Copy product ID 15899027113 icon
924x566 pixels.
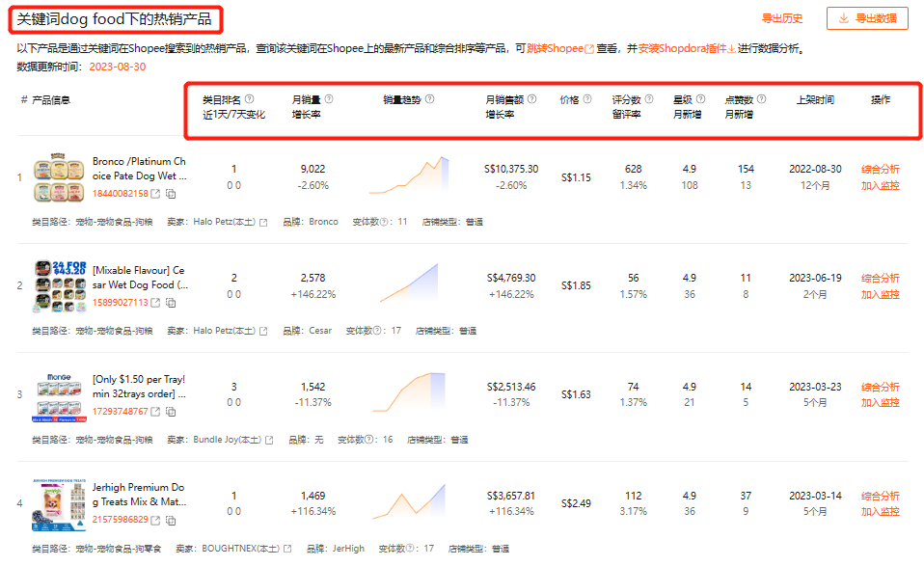point(171,303)
